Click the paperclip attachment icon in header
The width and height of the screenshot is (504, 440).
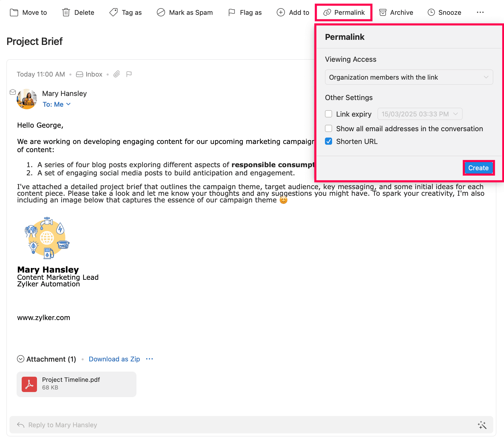(x=117, y=74)
